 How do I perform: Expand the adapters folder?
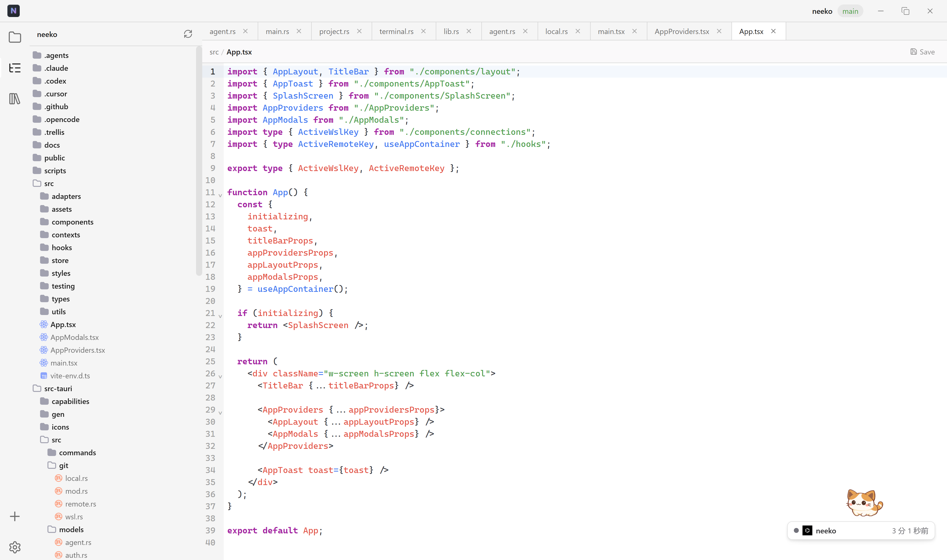tap(60, 196)
